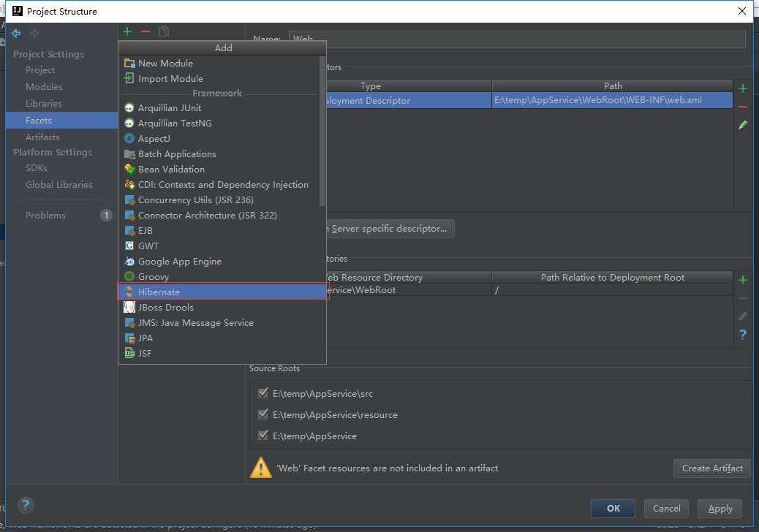Select the web.xml path cell
This screenshot has height=532, width=759.
point(612,100)
